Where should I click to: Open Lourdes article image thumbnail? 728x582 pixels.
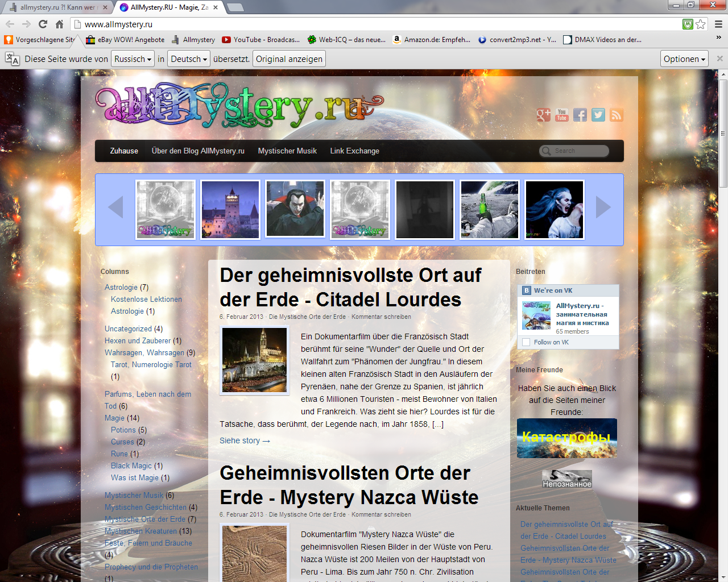coord(254,360)
